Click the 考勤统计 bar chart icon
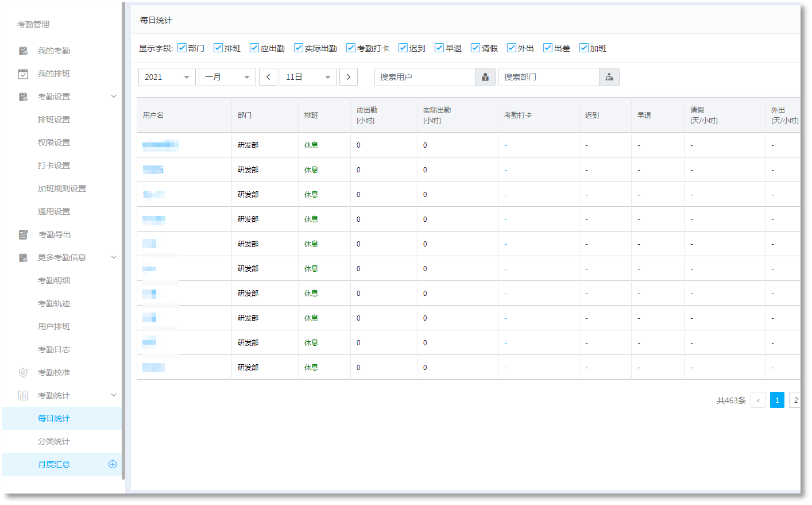This screenshot has width=812, height=505. tap(23, 395)
